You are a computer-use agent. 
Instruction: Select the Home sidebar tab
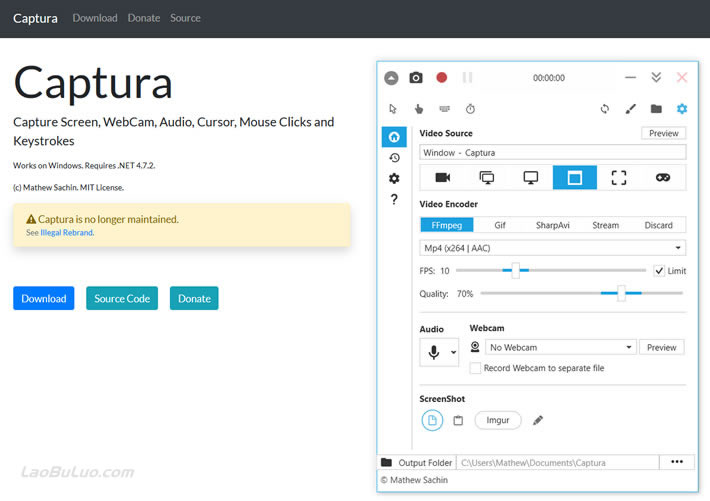[394, 137]
